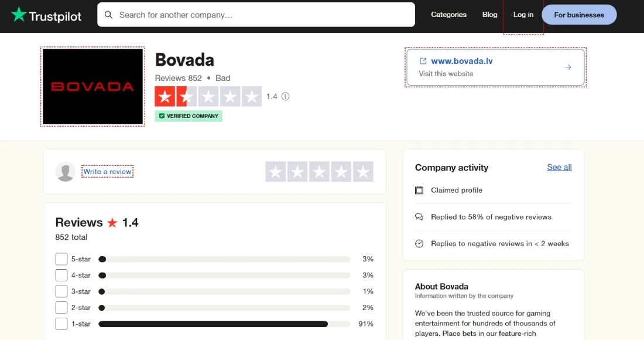This screenshot has height=340, width=644.
Task: Click the search magnifier icon
Action: (x=108, y=15)
